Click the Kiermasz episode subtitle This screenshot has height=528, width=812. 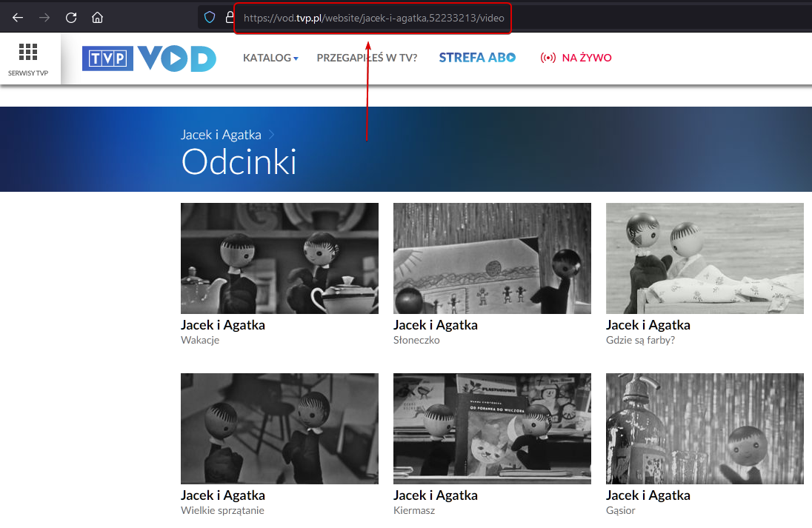(414, 510)
